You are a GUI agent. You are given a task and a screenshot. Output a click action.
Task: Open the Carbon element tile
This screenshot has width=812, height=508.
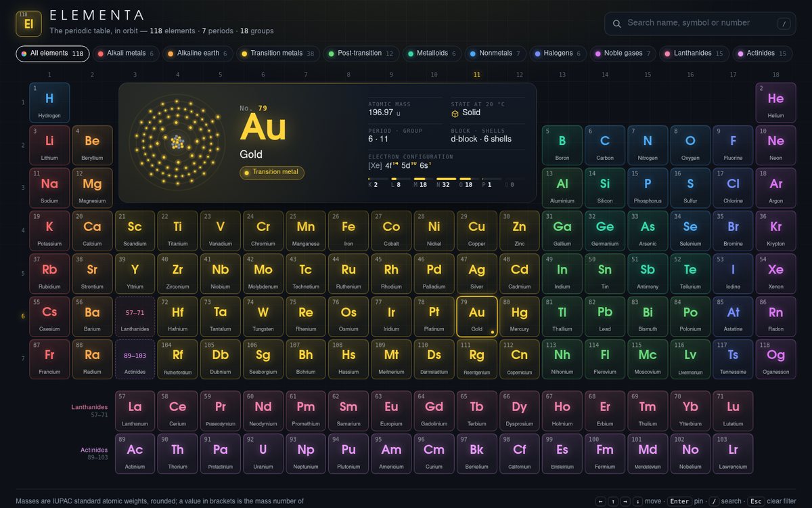pos(605,146)
